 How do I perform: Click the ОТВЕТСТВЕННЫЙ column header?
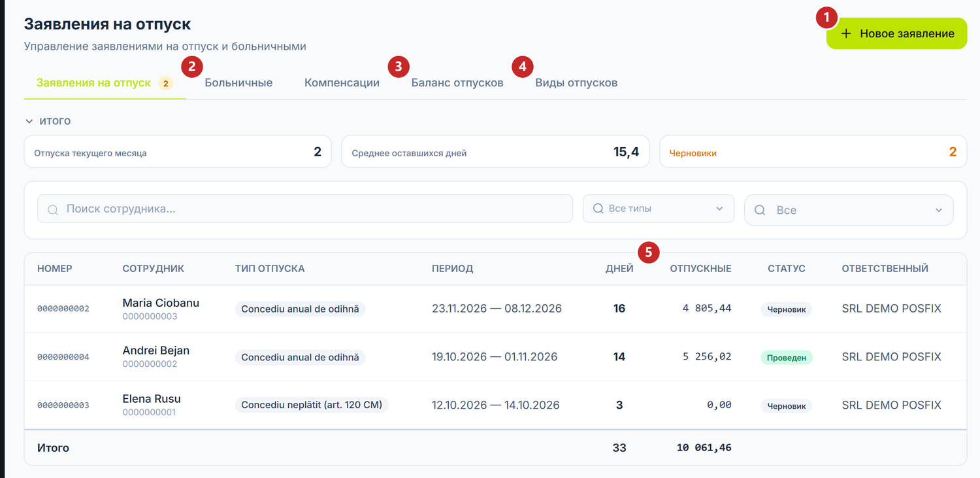click(x=885, y=269)
